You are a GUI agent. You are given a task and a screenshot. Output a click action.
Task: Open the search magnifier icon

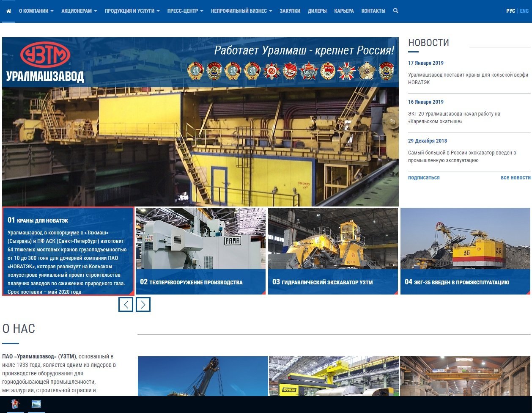point(395,11)
